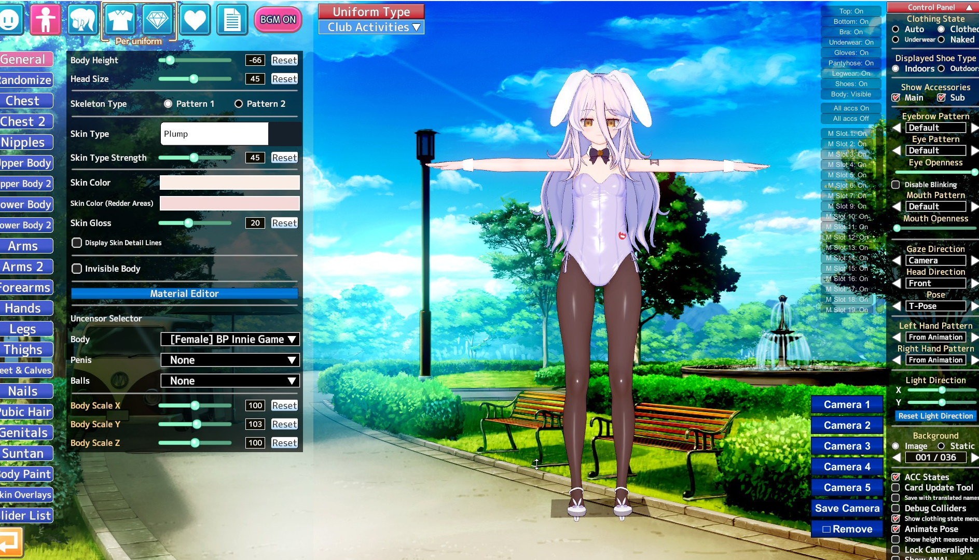Screen dimensions: 979x560
Task: Select Skeleton Type Pattern 1
Action: (168, 104)
